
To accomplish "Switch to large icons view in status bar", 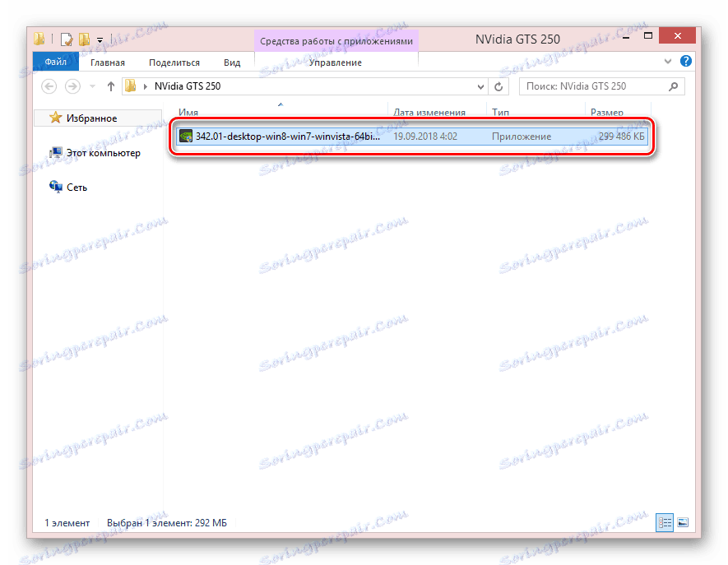I will (x=683, y=523).
